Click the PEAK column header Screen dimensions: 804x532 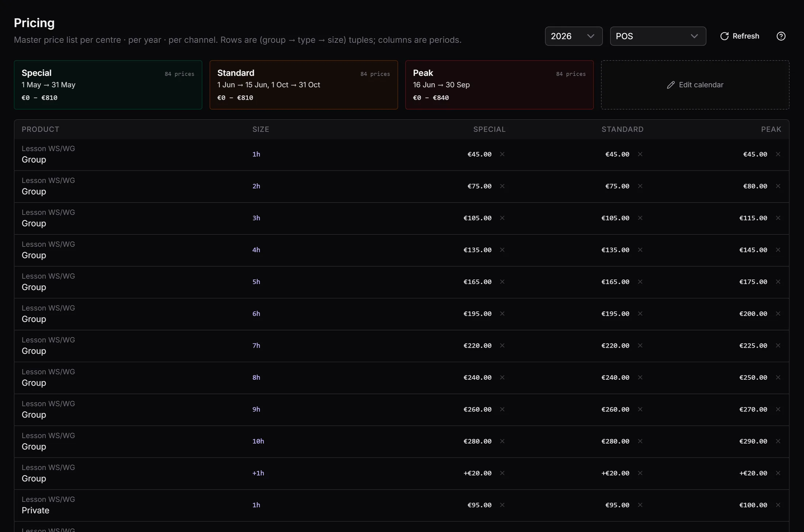771,129
